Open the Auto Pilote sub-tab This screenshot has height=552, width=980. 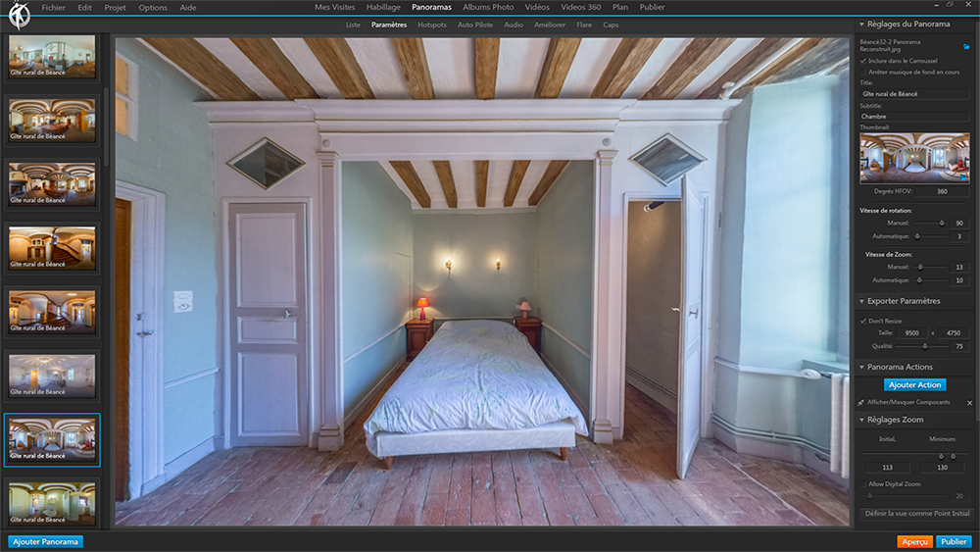coord(475,25)
